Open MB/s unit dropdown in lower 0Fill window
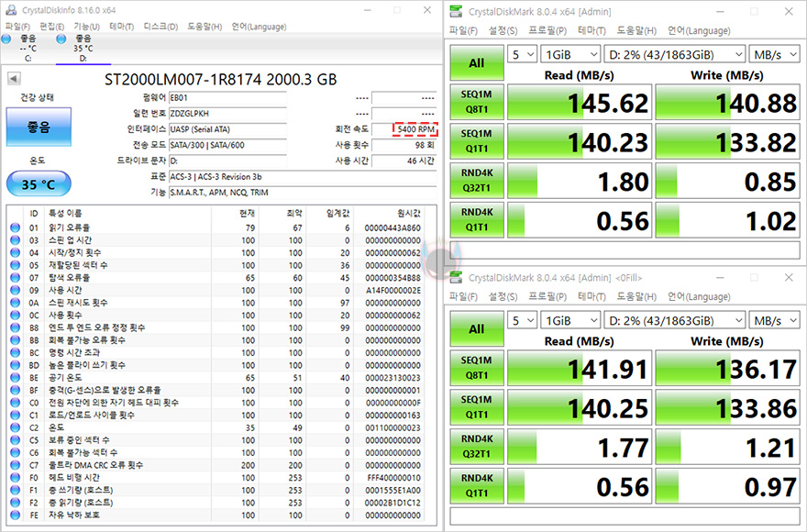This screenshot has height=532, width=807. click(774, 320)
